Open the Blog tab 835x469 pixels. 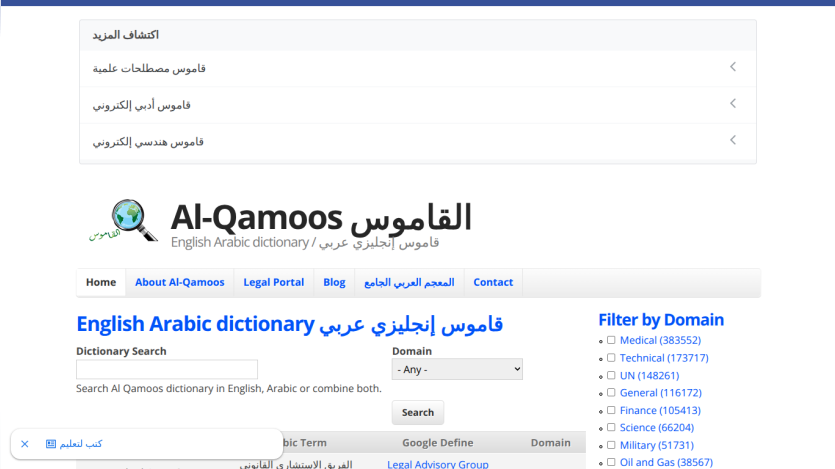click(334, 283)
